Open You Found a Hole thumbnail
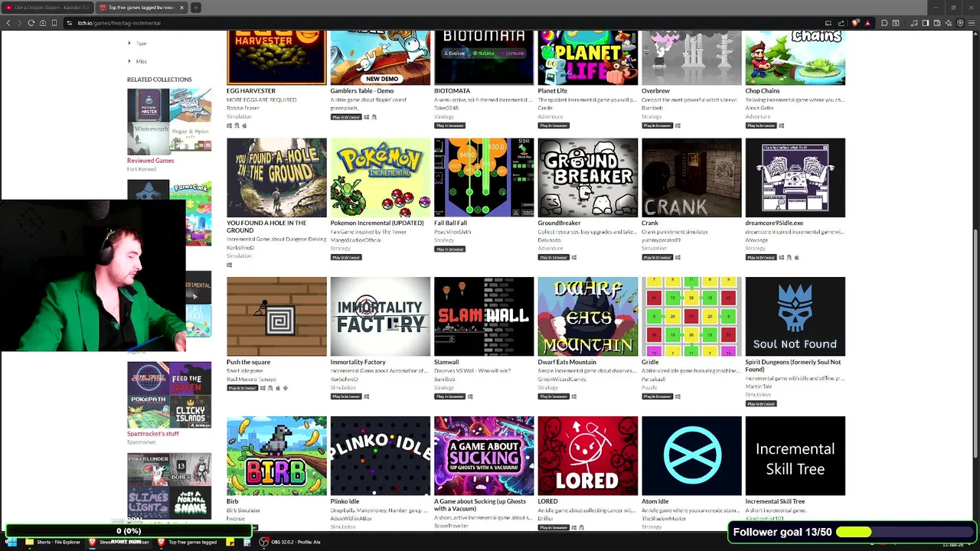 [276, 178]
